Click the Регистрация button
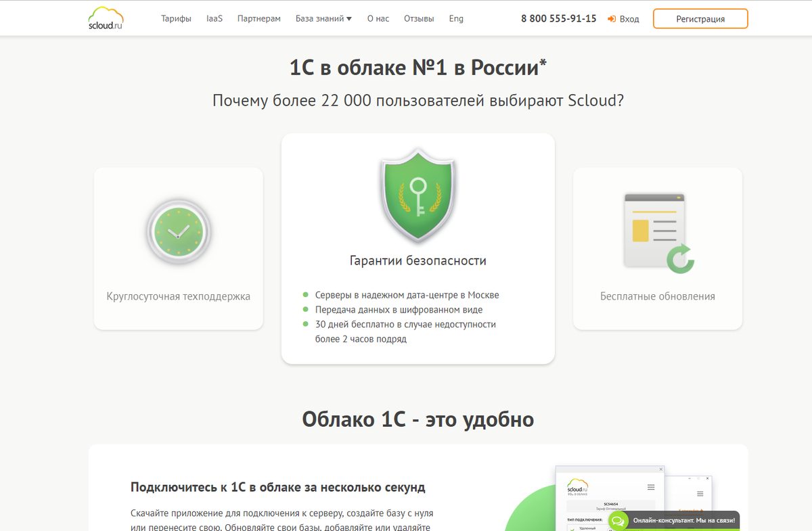The width and height of the screenshot is (812, 531). tap(700, 18)
